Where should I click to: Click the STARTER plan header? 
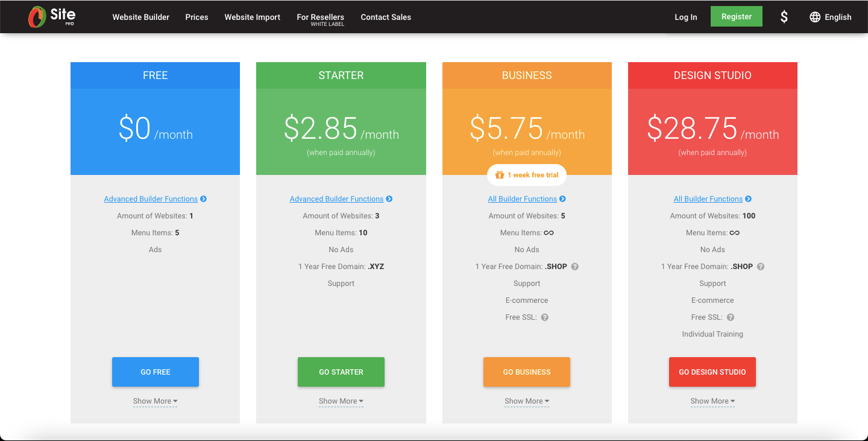pos(341,75)
